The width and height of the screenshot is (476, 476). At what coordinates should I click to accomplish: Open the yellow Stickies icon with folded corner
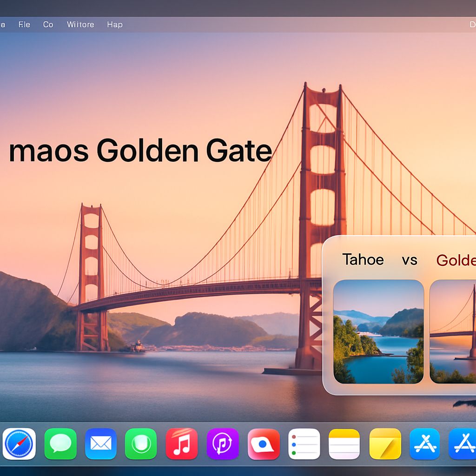385,444
